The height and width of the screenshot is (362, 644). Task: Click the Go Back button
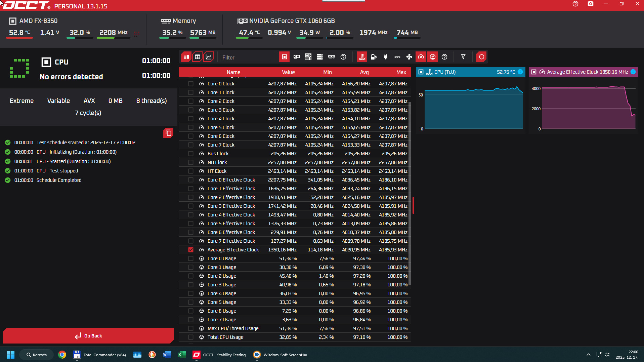[88, 336]
